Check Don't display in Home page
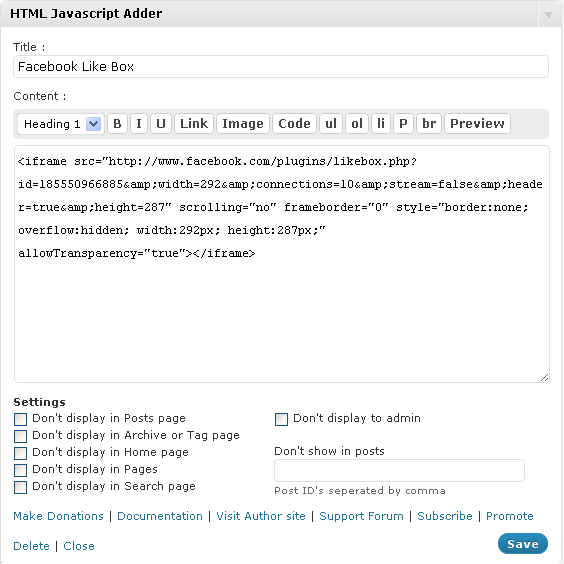 click(21, 453)
